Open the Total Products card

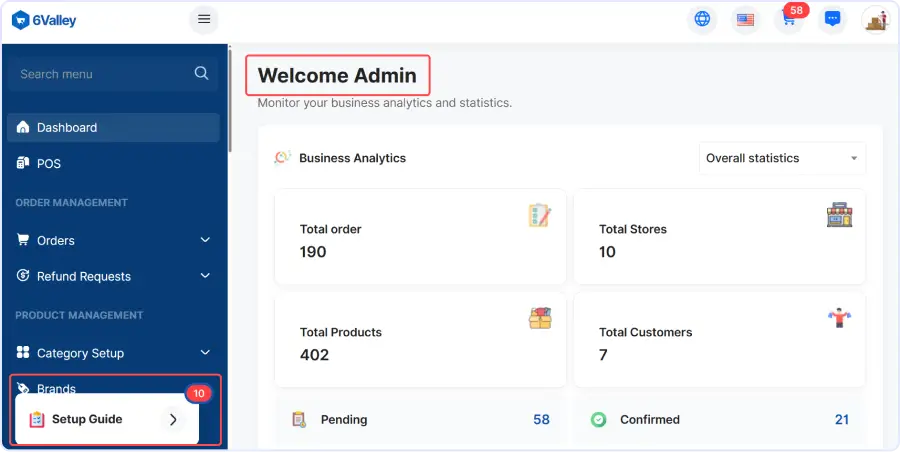coord(420,339)
